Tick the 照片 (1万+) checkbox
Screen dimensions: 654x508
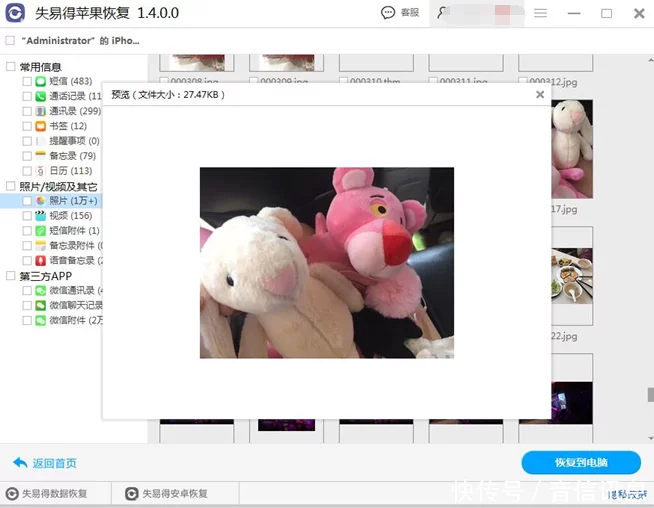pyautogui.click(x=27, y=201)
